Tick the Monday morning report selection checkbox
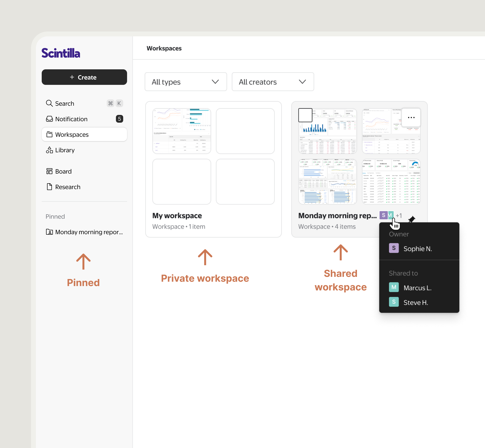The width and height of the screenshot is (485, 448). [305, 115]
